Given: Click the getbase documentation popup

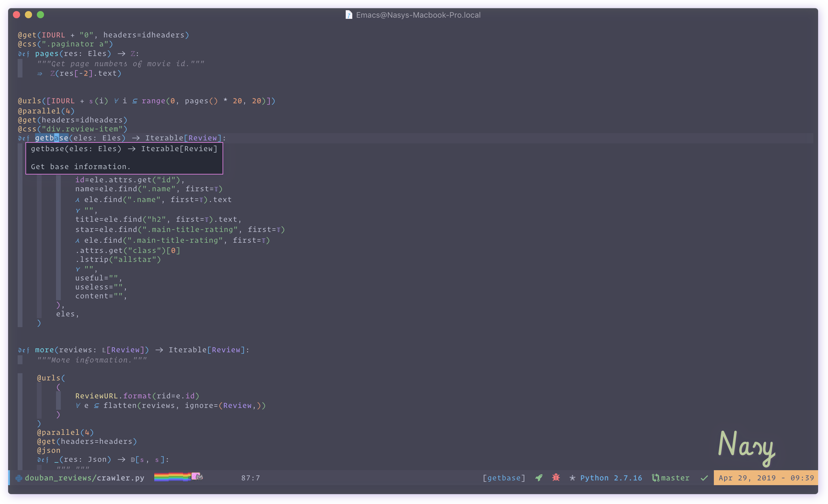Looking at the screenshot, I should click(x=124, y=158).
